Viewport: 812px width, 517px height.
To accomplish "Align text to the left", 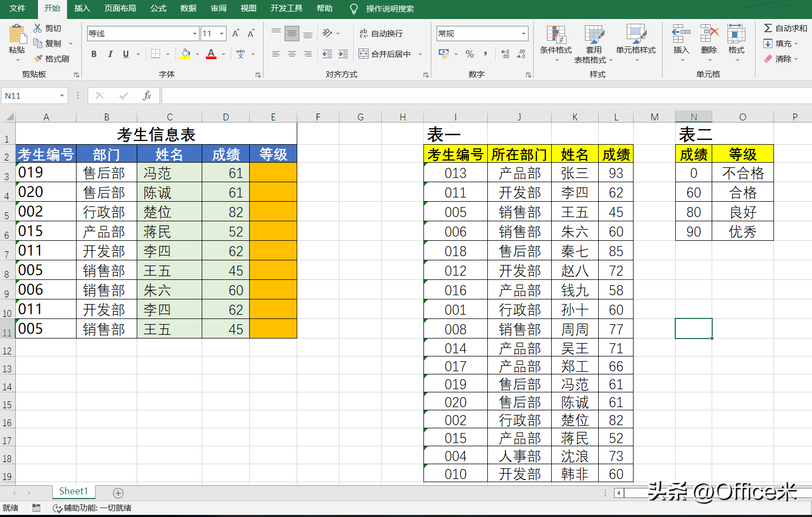I will 276,54.
